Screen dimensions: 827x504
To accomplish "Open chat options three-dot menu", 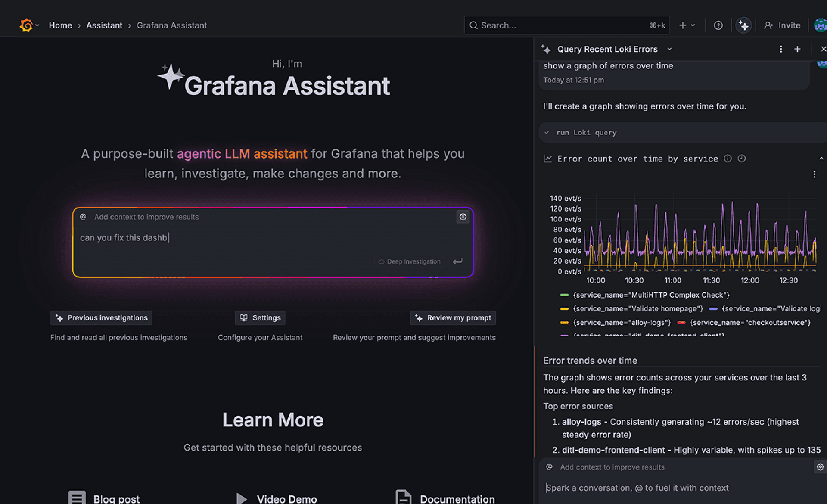I will tap(780, 49).
